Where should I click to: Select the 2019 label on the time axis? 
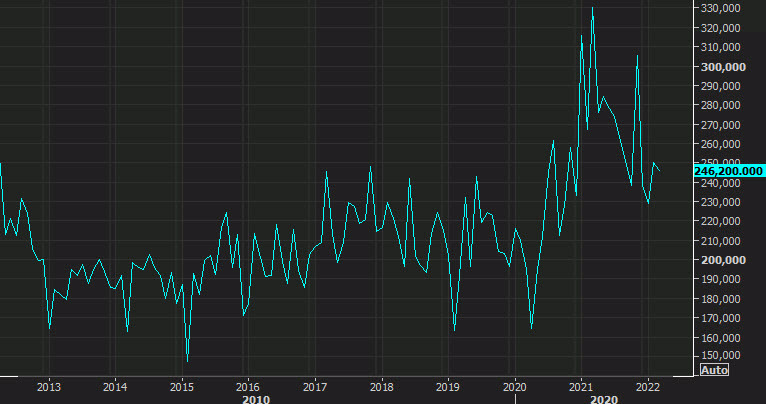point(448,385)
